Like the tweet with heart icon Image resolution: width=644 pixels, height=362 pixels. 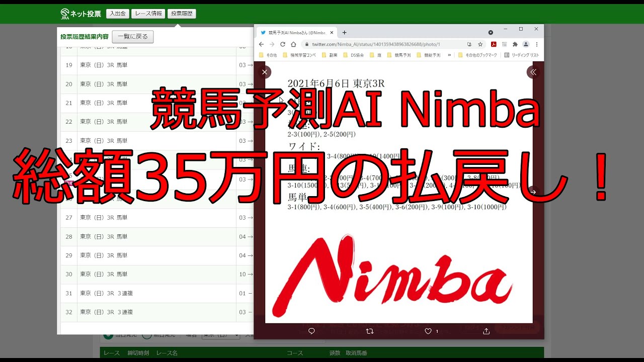[x=428, y=331]
